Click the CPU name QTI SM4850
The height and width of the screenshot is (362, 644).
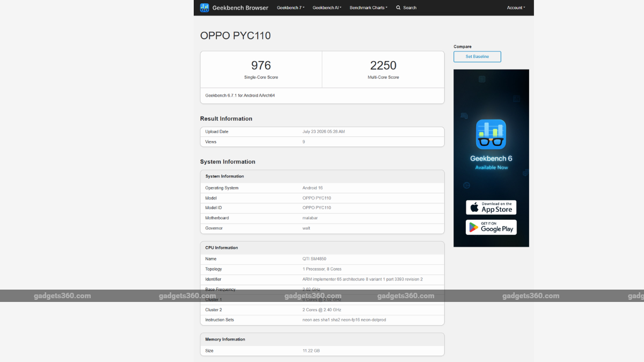click(x=314, y=258)
